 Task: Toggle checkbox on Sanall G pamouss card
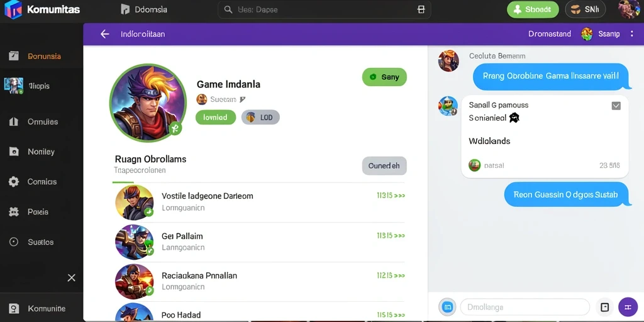(x=616, y=106)
